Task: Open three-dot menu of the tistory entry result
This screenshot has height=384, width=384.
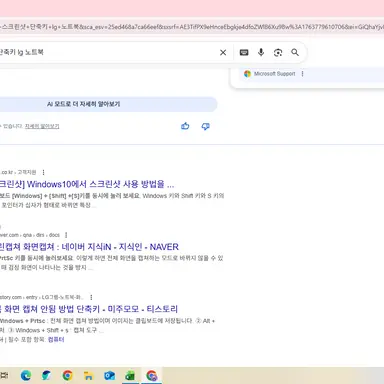Action: pos(91,297)
